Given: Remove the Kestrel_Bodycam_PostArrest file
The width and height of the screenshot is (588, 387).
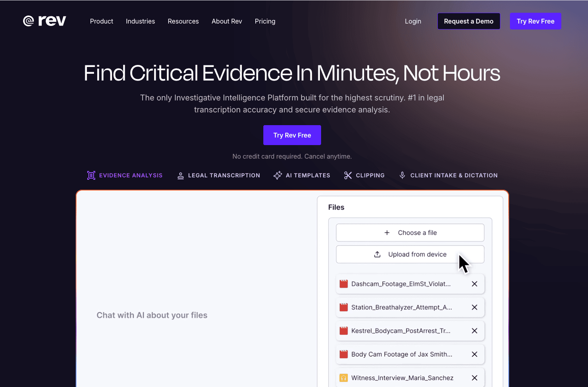Looking at the screenshot, I should 474,331.
